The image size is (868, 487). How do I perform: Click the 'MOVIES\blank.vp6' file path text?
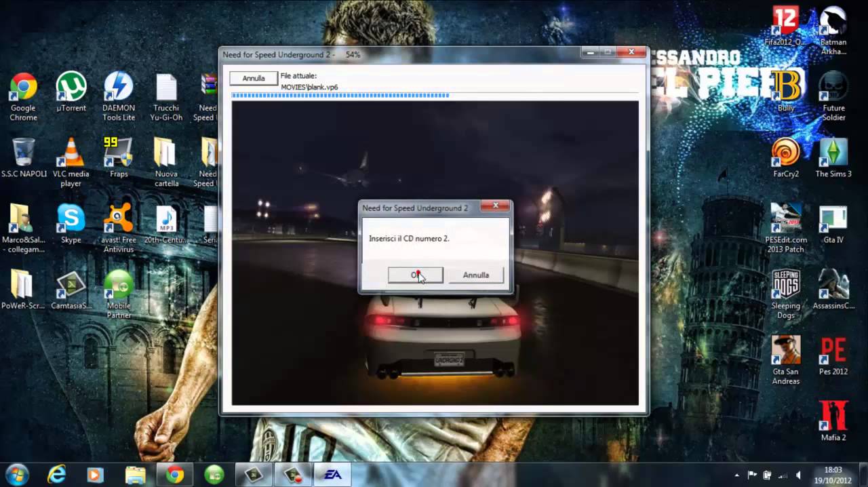click(x=309, y=87)
